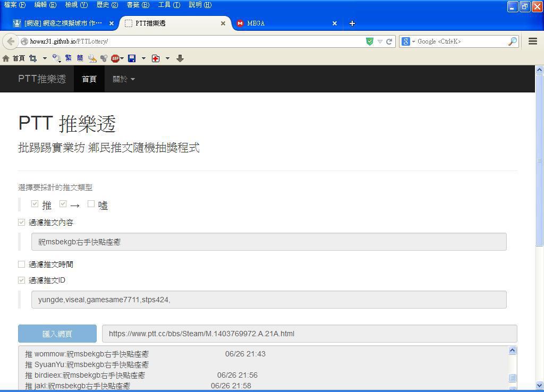The width and height of the screenshot is (544, 392).
Task: Open the dropdown beside red cross icon
Action: coord(167,58)
